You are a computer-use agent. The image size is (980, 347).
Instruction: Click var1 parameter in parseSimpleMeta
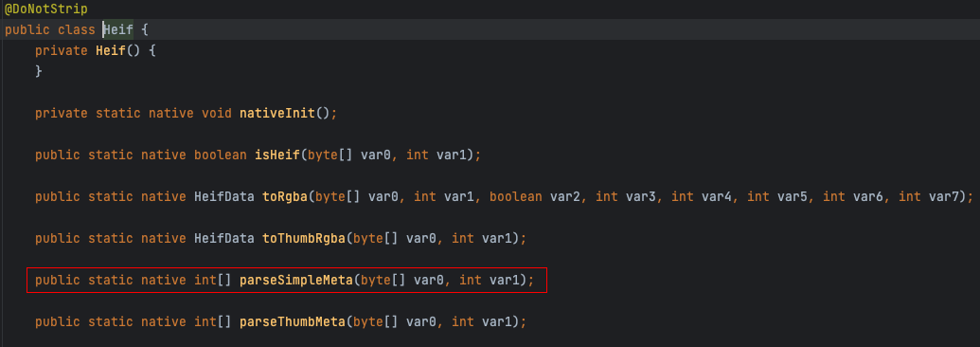pyautogui.click(x=505, y=280)
